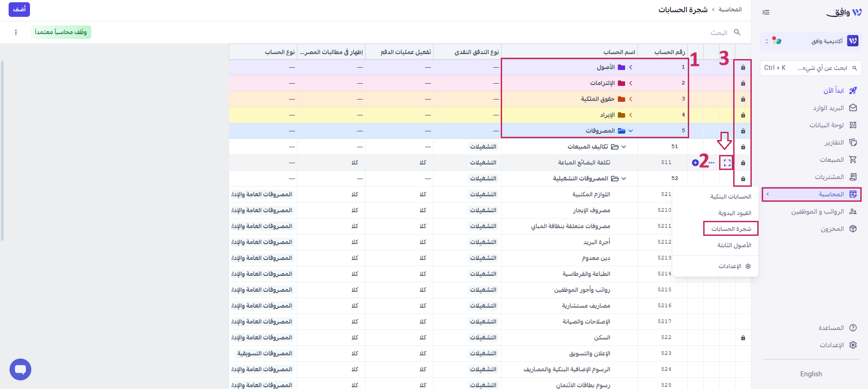
Task: Click the نوع التدفق النقدي column header
Action: tap(467, 52)
